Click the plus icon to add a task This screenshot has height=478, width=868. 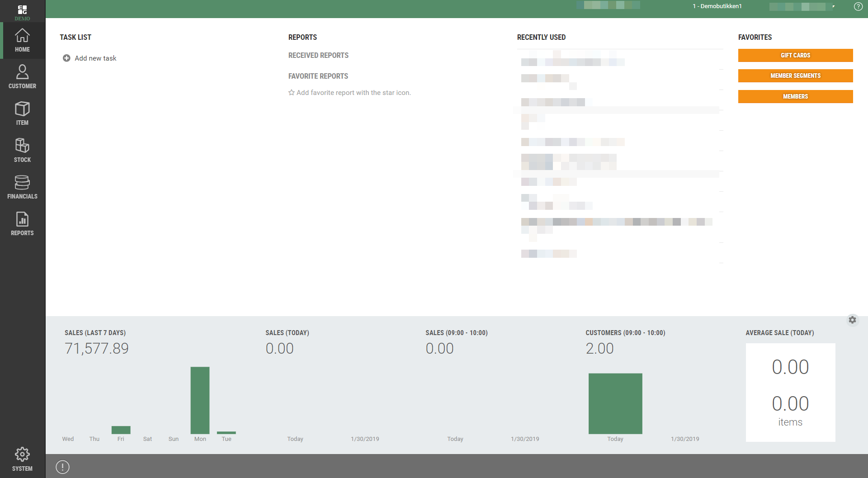click(x=66, y=58)
